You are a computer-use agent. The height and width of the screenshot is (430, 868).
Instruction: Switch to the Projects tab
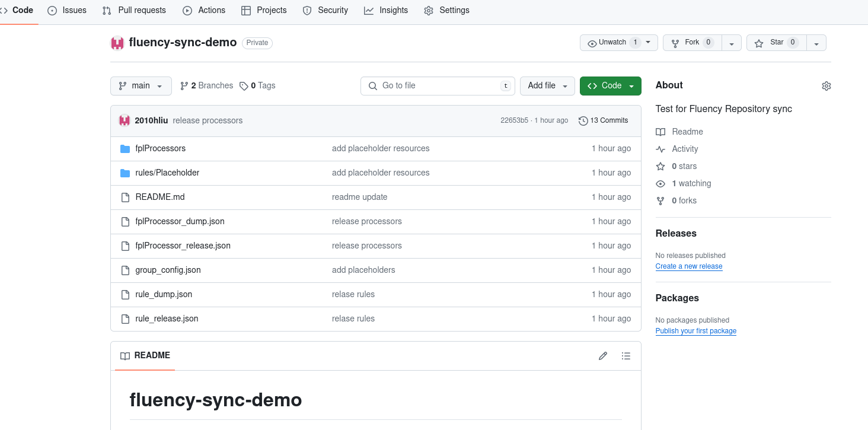pos(264,10)
